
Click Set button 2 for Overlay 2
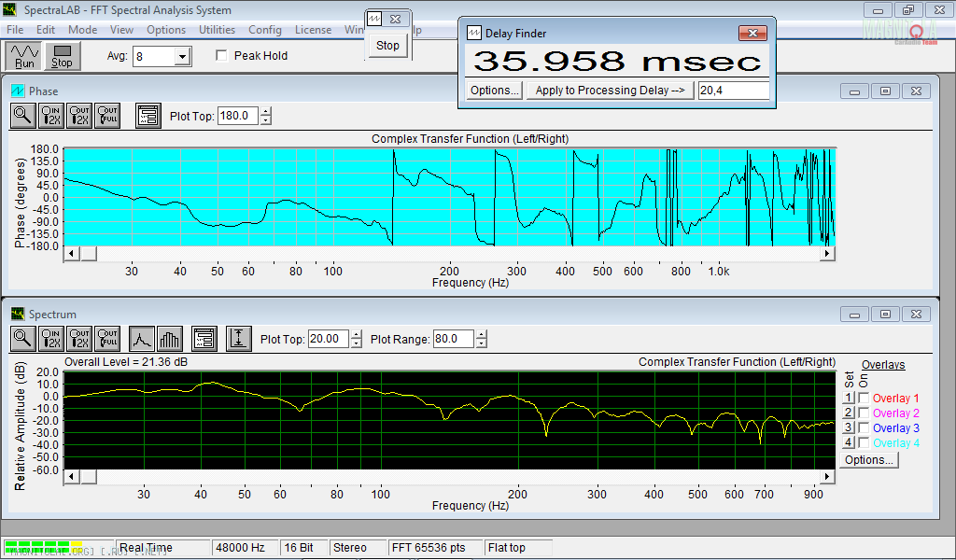(848, 413)
